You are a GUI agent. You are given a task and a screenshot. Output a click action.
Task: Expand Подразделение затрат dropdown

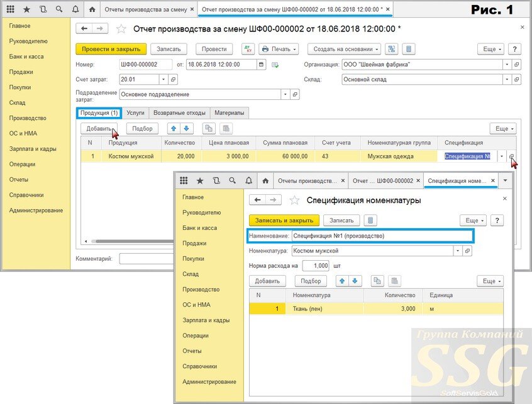tap(285, 94)
